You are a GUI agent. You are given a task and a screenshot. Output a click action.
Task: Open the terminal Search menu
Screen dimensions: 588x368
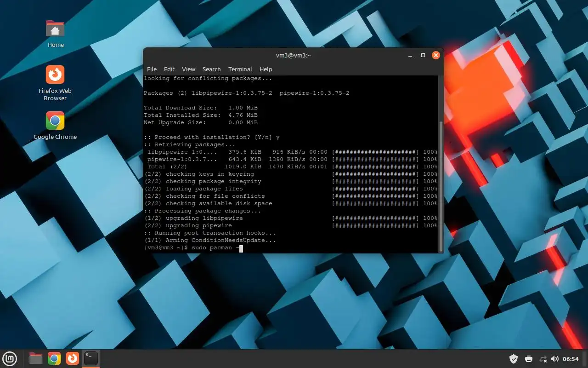(x=211, y=69)
